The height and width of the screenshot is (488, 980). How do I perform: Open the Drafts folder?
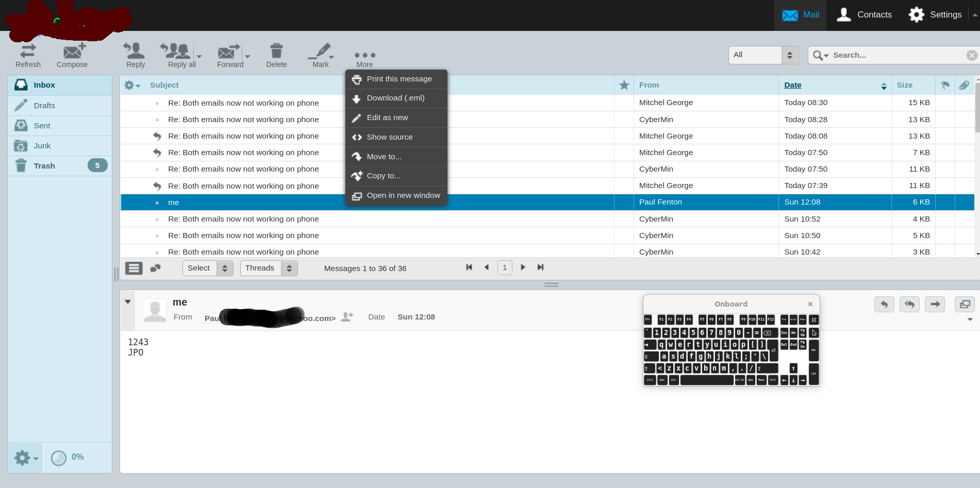[x=60, y=105]
